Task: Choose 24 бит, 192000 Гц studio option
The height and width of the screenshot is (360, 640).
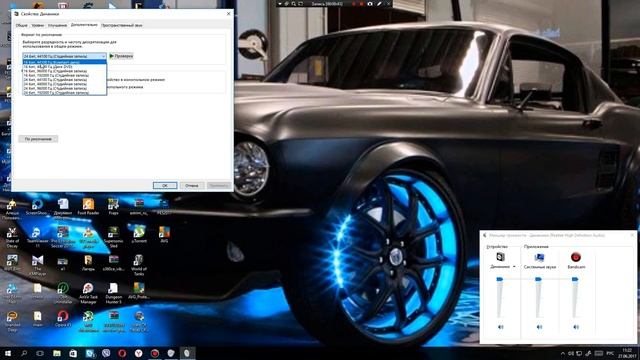Action: pos(64,93)
